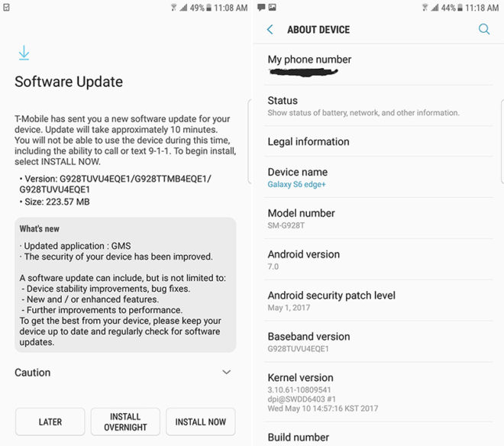Expand the Caution section chevron

click(226, 372)
